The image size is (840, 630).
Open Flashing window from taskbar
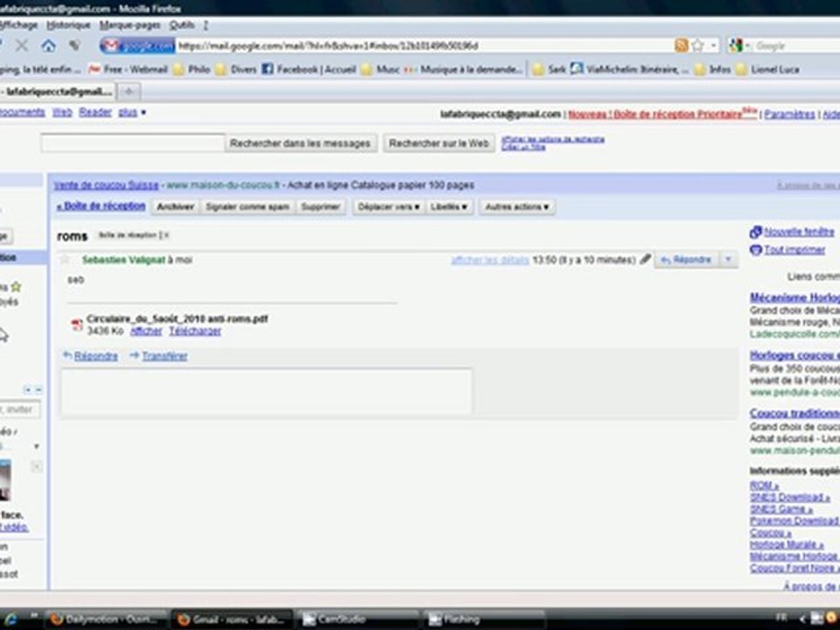[483, 619]
